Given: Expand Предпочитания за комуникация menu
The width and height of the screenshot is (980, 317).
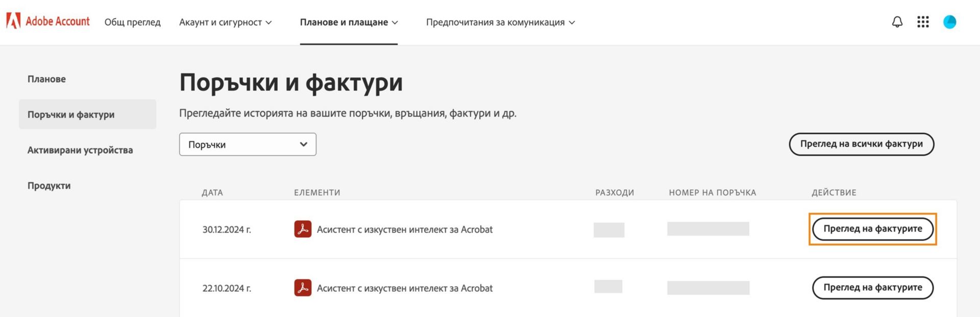Looking at the screenshot, I should coord(500,22).
